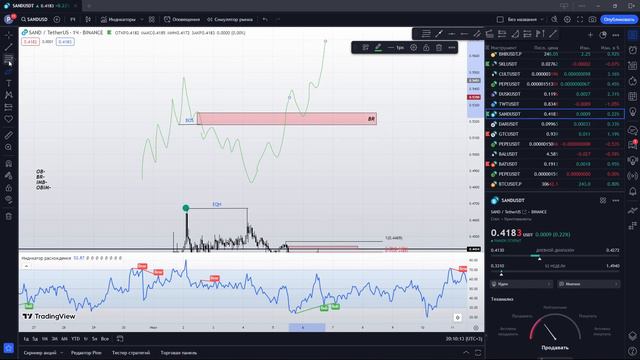Open the Торговая панель tab
Viewport: 640px width, 360px height.
[179, 353]
